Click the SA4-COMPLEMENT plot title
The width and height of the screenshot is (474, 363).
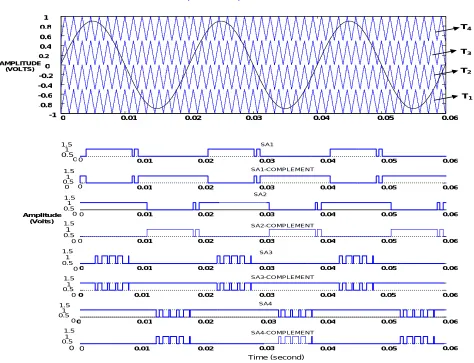tap(282, 333)
